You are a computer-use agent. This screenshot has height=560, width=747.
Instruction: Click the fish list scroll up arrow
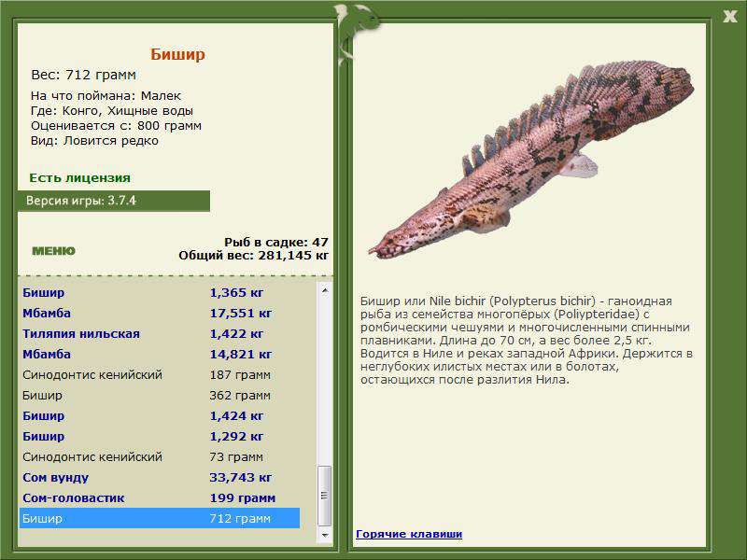click(x=325, y=290)
